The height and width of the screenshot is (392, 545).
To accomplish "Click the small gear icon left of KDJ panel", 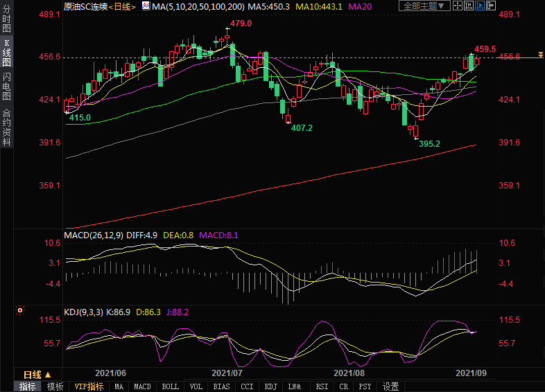I will (x=19, y=311).
